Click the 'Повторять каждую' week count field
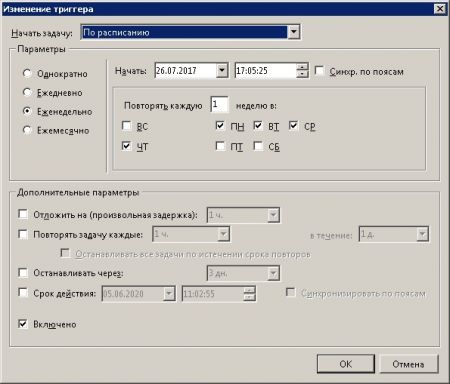The height and width of the screenshot is (384, 450). tap(219, 105)
